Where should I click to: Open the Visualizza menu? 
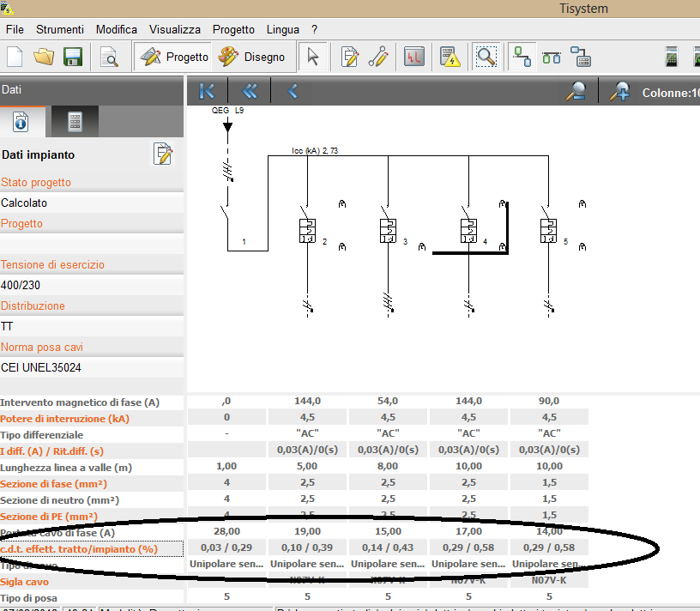(x=175, y=29)
